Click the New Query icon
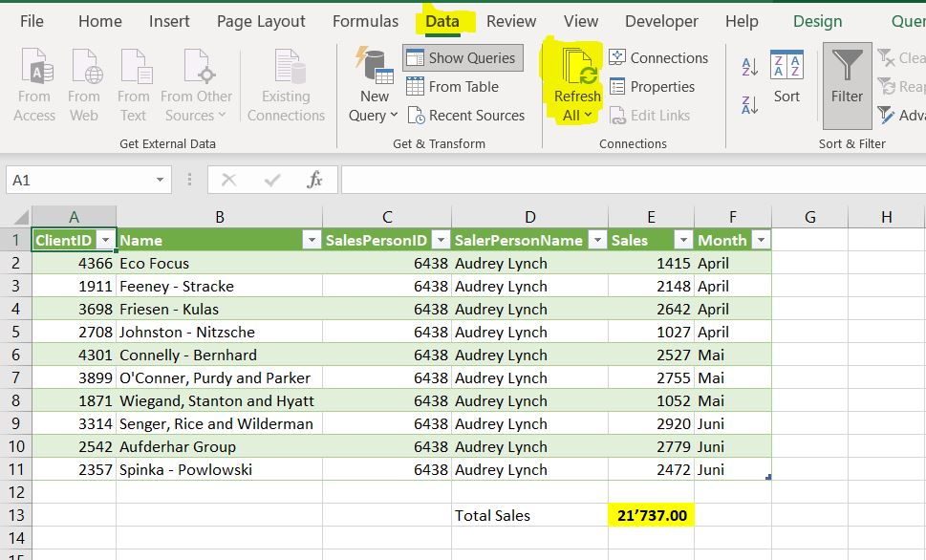This screenshot has width=926, height=560. pos(375,67)
